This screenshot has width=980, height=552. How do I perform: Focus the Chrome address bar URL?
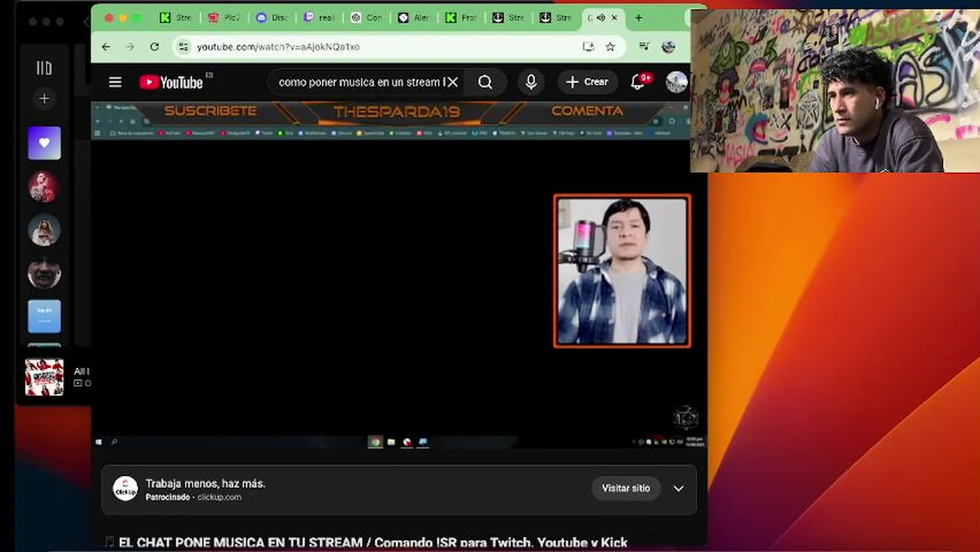[x=278, y=47]
